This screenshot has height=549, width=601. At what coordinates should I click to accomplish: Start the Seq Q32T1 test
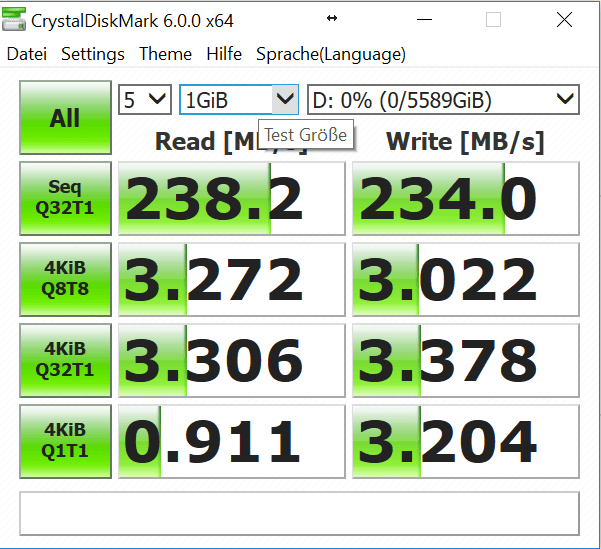(x=66, y=198)
